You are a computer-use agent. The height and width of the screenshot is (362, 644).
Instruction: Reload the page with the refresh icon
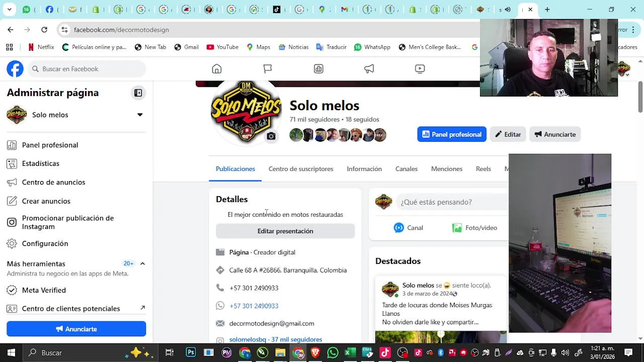(44, 30)
